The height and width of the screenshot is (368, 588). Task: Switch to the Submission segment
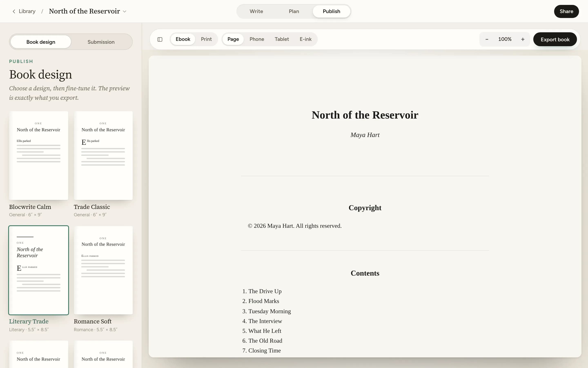tap(101, 42)
